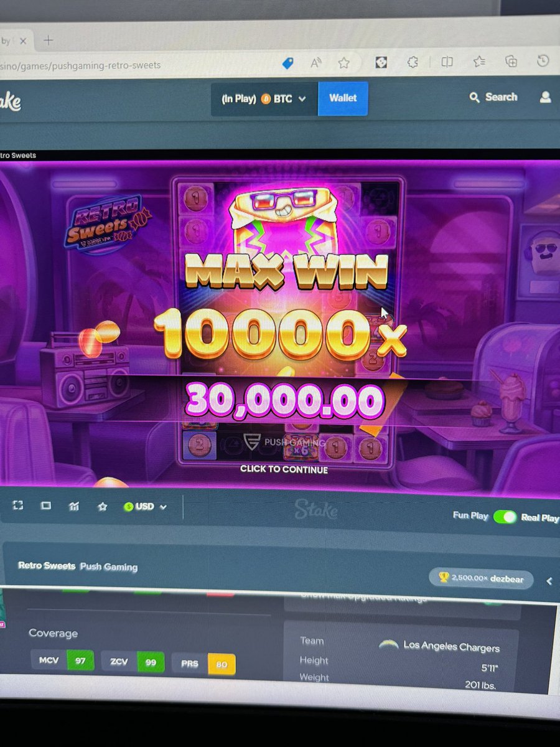
Task: Open the read aloud icon
Action: (x=315, y=62)
